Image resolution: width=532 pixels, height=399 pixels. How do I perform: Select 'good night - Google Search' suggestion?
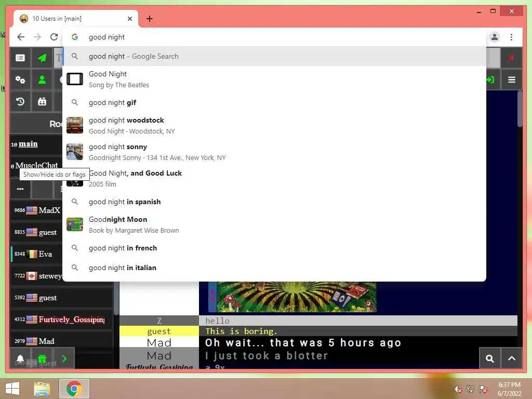click(x=274, y=56)
